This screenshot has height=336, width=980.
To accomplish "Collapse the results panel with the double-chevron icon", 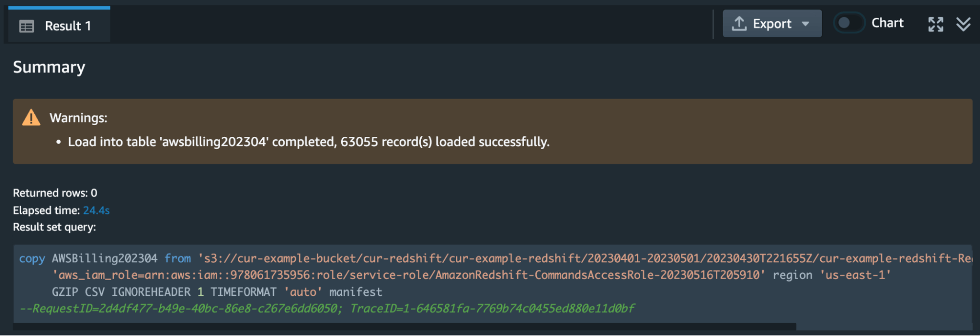I will point(964,23).
